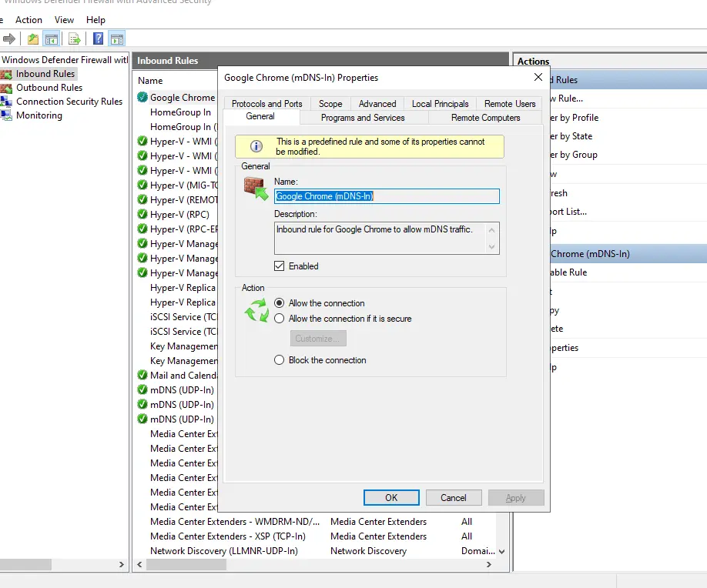The width and height of the screenshot is (707, 588).
Task: Click the Inbound Rules tree icon
Action: coord(7,74)
